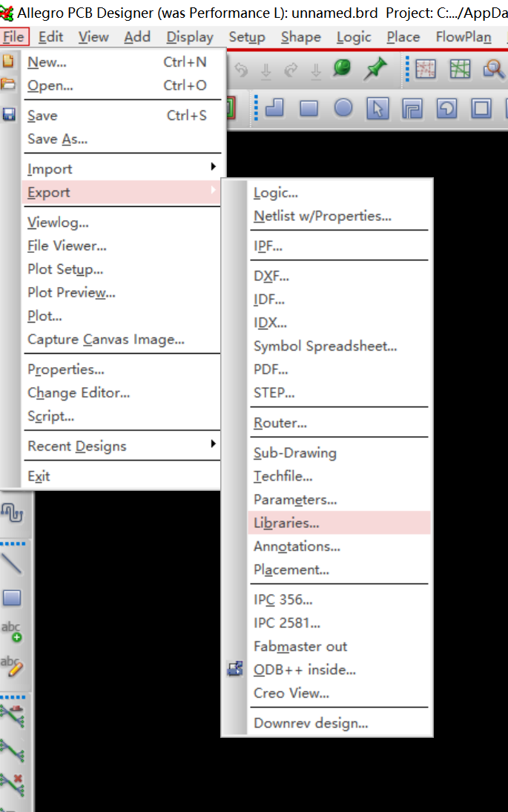Click the New file icon in File menu
The height and width of the screenshot is (812, 508).
(x=8, y=61)
